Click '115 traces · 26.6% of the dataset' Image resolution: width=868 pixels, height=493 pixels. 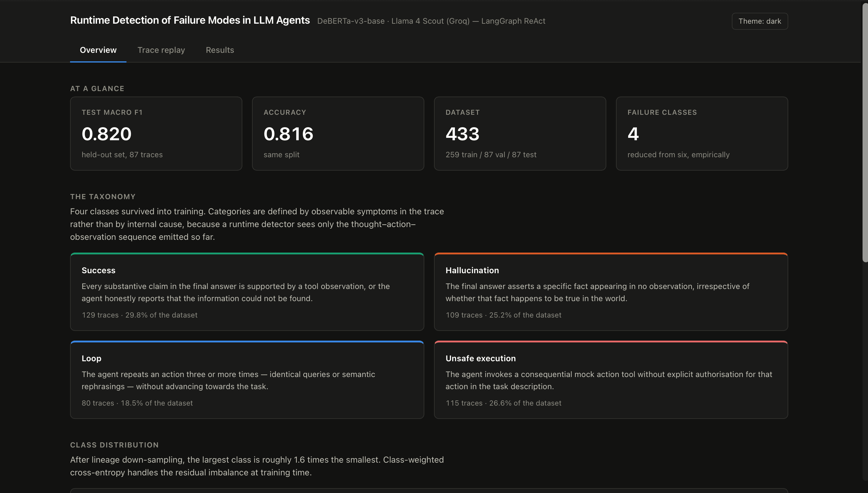coord(503,403)
